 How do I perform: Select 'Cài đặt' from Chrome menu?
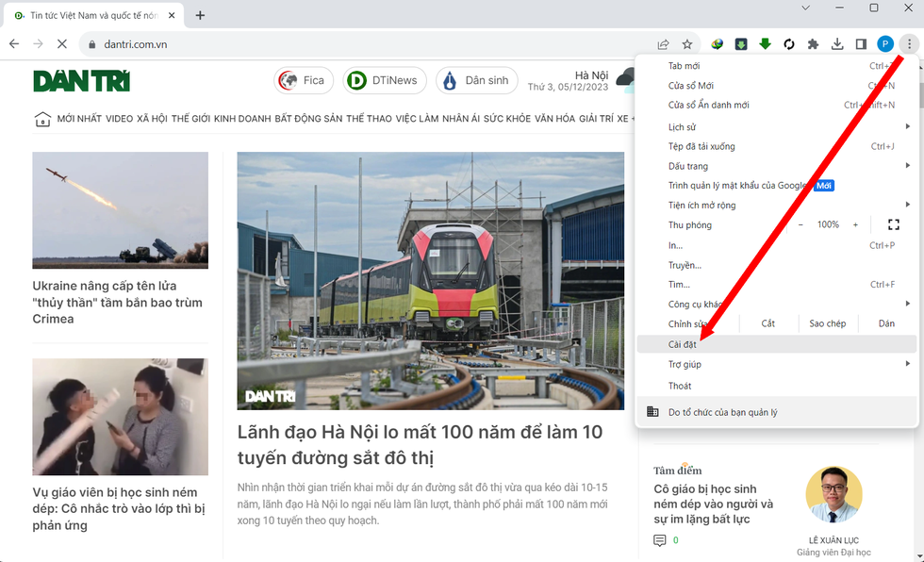coord(683,345)
